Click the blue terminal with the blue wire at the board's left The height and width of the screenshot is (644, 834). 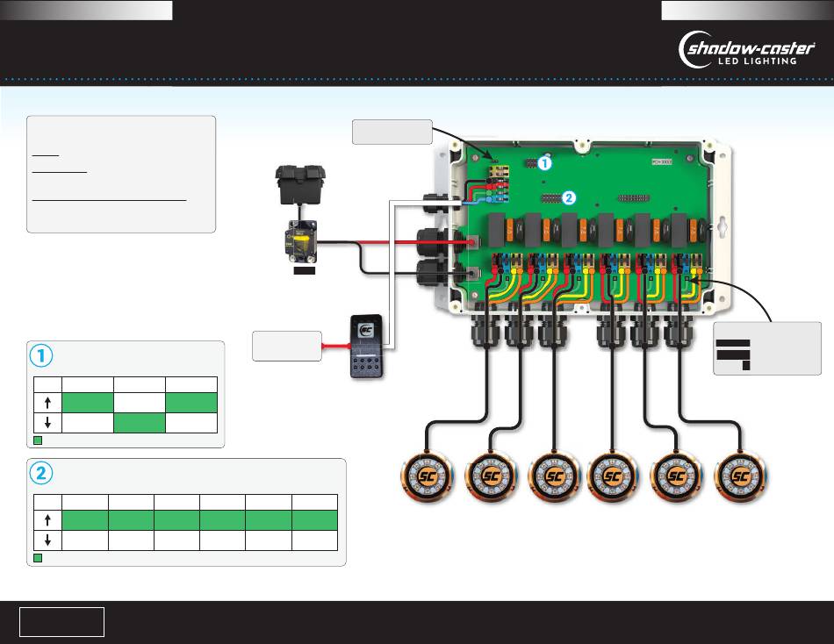click(x=499, y=198)
